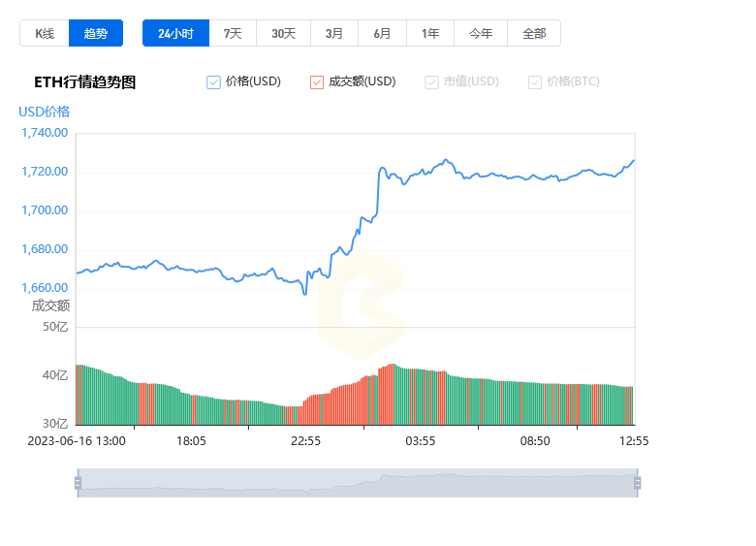Select the 24小时 time range
This screenshot has height=546, width=756.
(176, 33)
